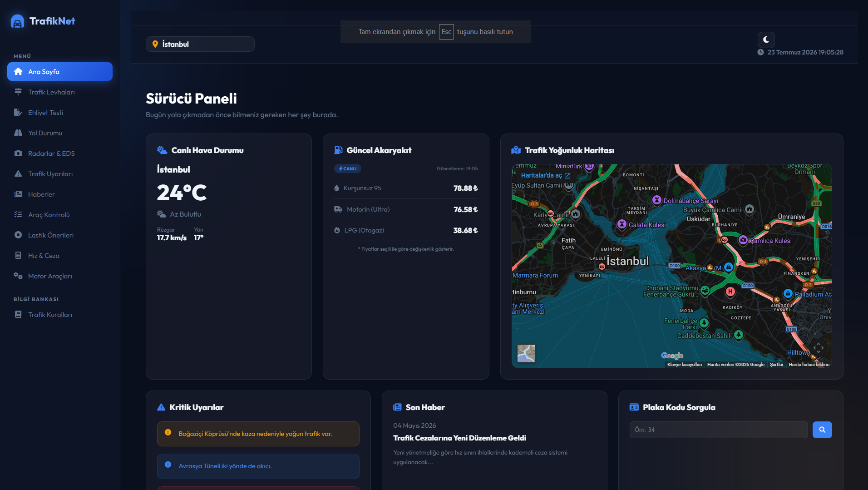The height and width of the screenshot is (490, 868).
Task: Click the hospital H marker on map
Action: [730, 292]
